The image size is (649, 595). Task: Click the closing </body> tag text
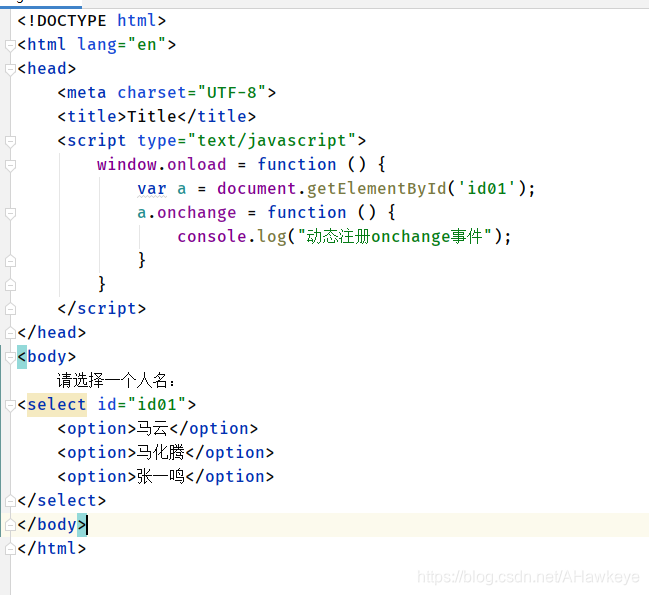52,525
